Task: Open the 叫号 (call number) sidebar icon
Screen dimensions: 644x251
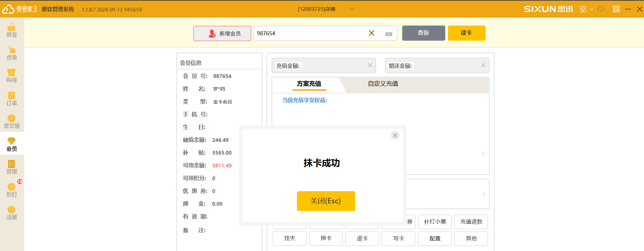Action: (12, 76)
